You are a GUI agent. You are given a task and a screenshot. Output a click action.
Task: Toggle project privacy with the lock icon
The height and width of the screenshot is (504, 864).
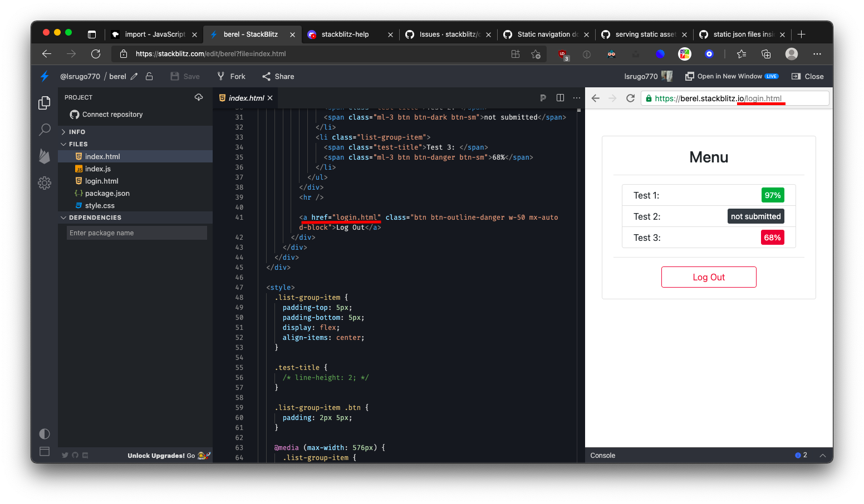(x=149, y=76)
